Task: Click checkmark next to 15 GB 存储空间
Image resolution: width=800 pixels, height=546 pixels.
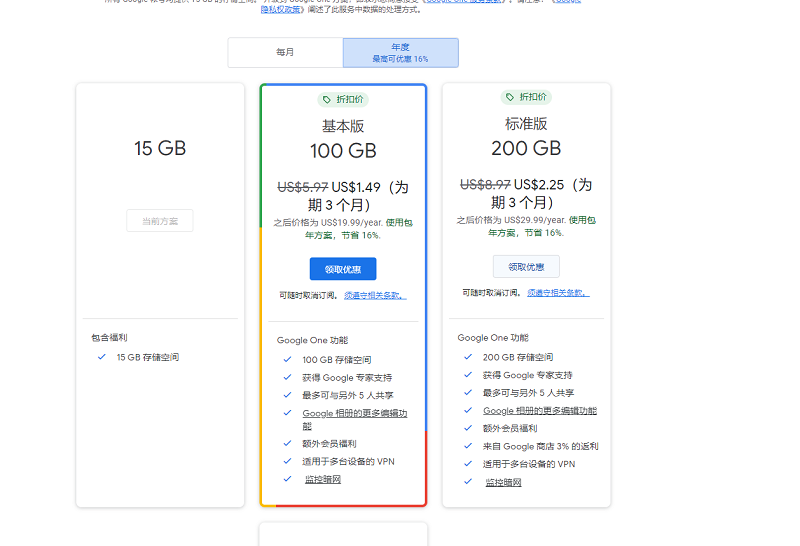Action: coord(102,357)
